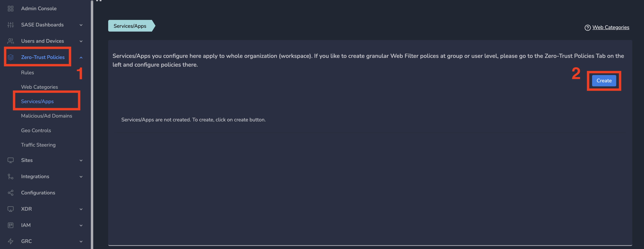This screenshot has width=644, height=249.
Task: Expand the XDR menu chevron
Action: 81,209
